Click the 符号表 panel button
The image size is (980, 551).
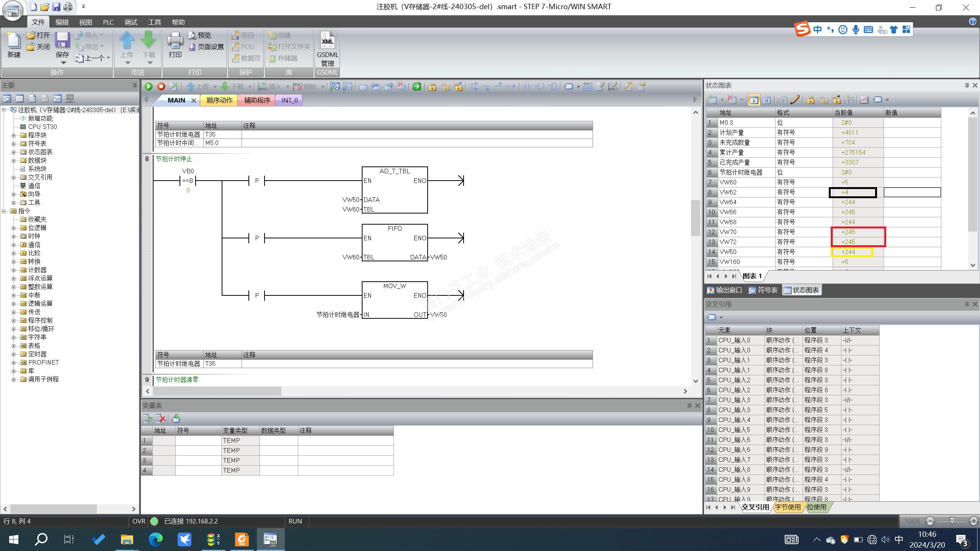pyautogui.click(x=763, y=290)
